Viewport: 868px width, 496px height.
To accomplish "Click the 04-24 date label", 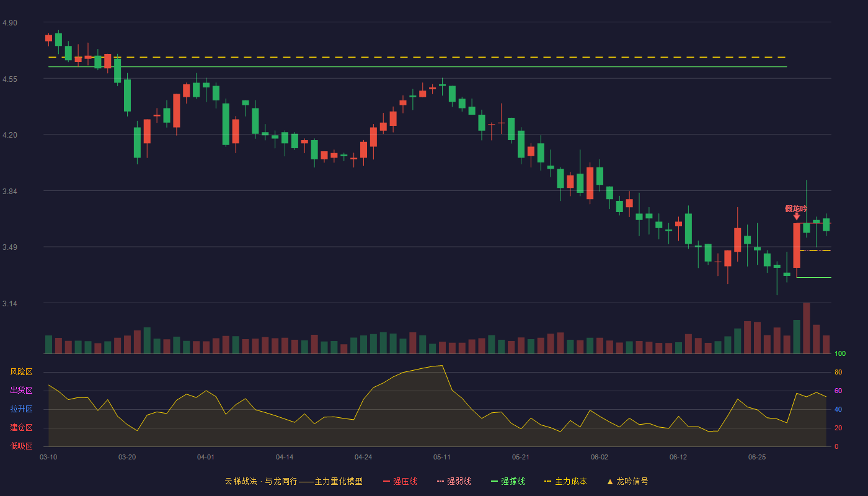I will tap(363, 457).
